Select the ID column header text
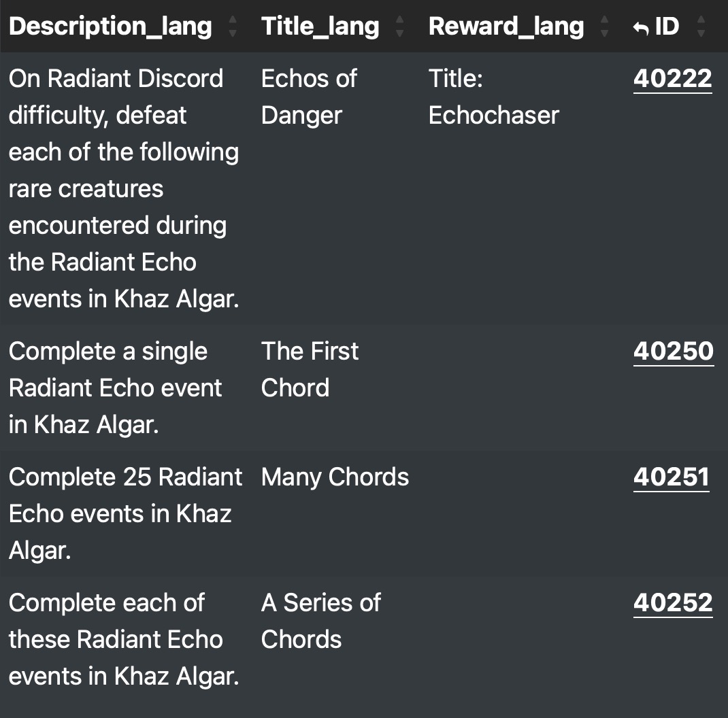 coord(667,27)
